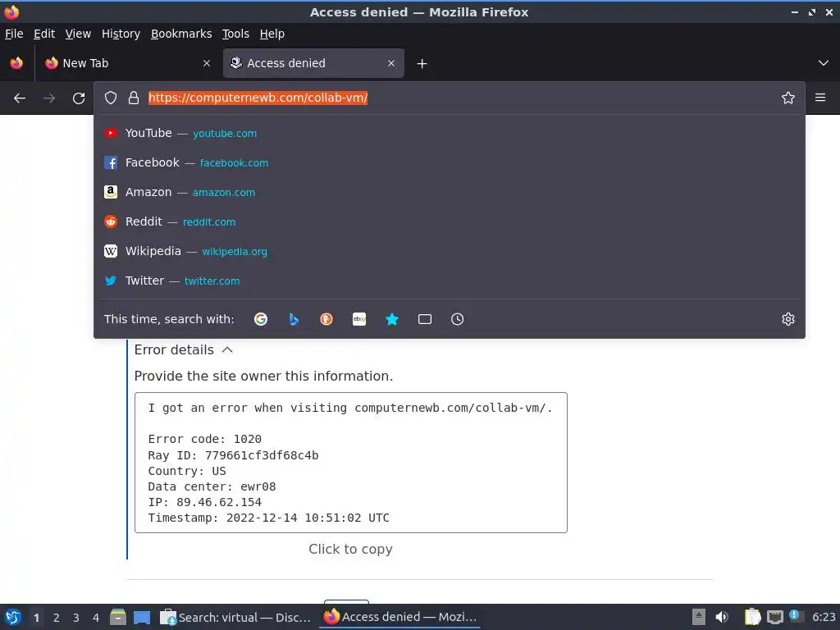
Task: Switch to Search: virtual Discover window
Action: click(x=235, y=617)
